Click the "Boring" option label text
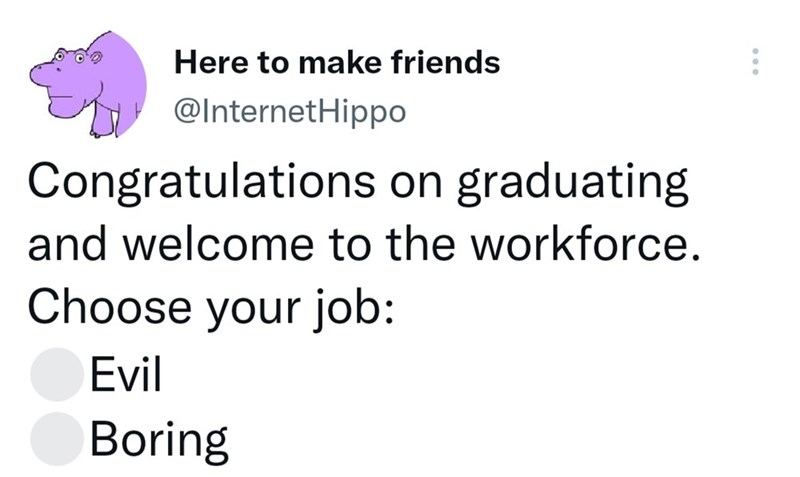 158,438
